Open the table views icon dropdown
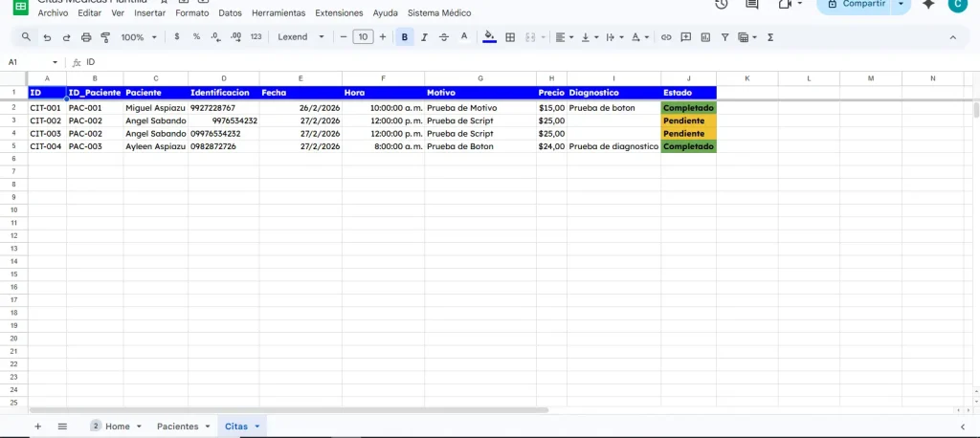The height and width of the screenshot is (438, 980). 746,37
